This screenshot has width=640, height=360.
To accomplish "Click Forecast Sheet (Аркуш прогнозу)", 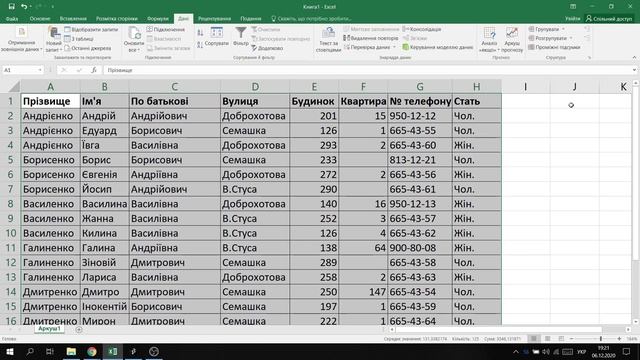I will (x=512, y=40).
